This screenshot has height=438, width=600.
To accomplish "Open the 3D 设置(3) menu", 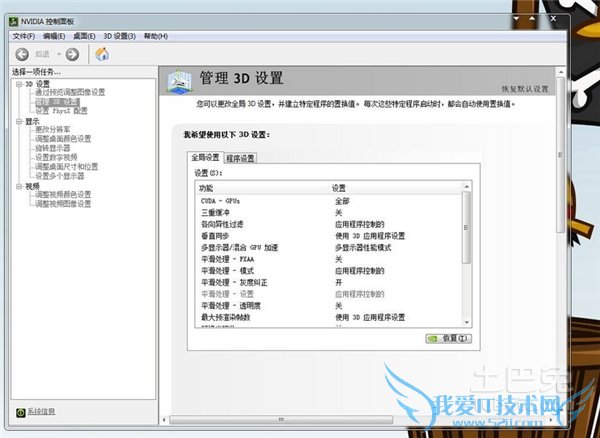I will [119, 36].
